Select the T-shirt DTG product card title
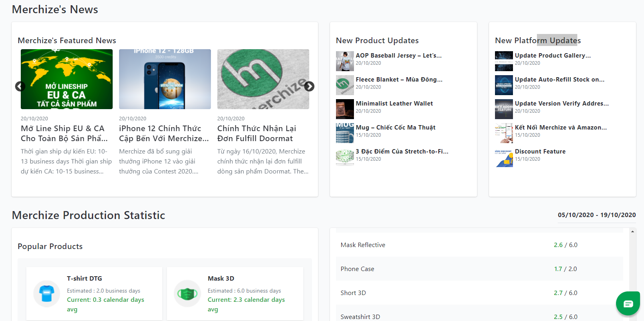 point(84,279)
